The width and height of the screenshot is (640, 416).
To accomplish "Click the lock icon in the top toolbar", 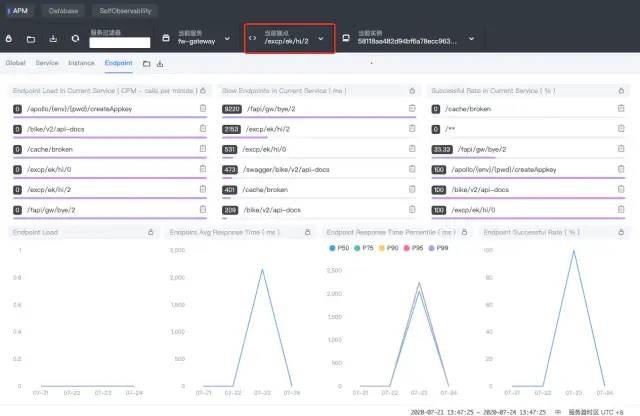I will 9,39.
